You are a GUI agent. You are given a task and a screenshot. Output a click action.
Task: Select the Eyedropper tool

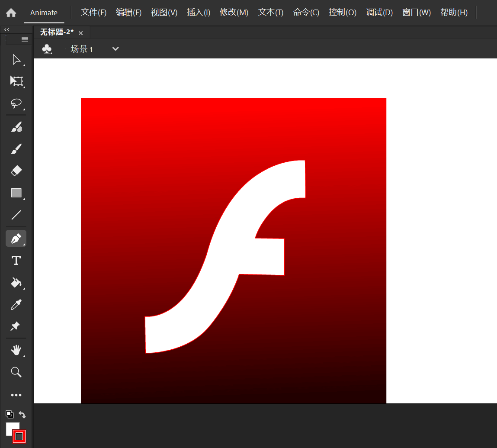[16, 305]
